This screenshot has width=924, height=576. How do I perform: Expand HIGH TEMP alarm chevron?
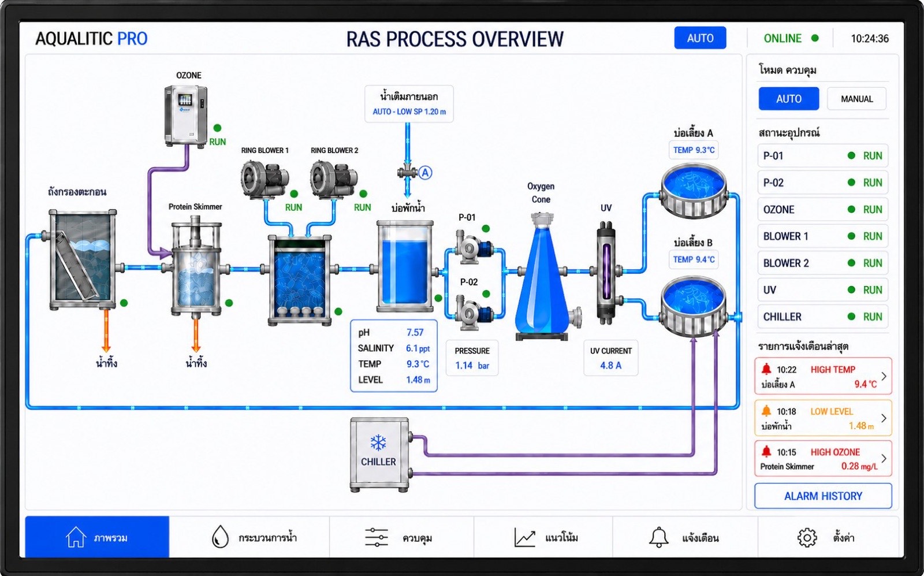(x=884, y=376)
